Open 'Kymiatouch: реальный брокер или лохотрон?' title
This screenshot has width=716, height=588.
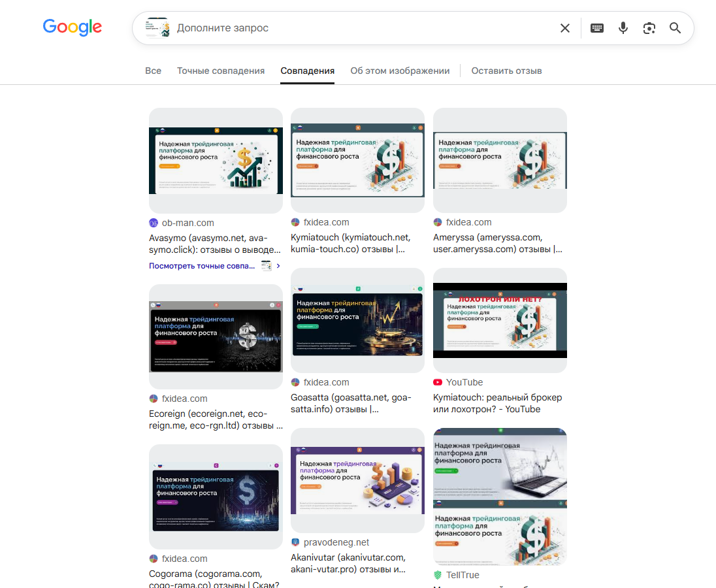pyautogui.click(x=498, y=403)
